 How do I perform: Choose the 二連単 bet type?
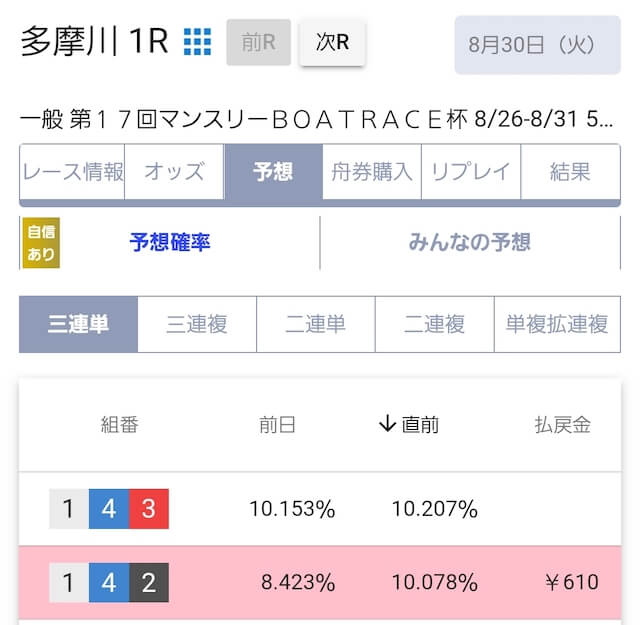(x=316, y=325)
